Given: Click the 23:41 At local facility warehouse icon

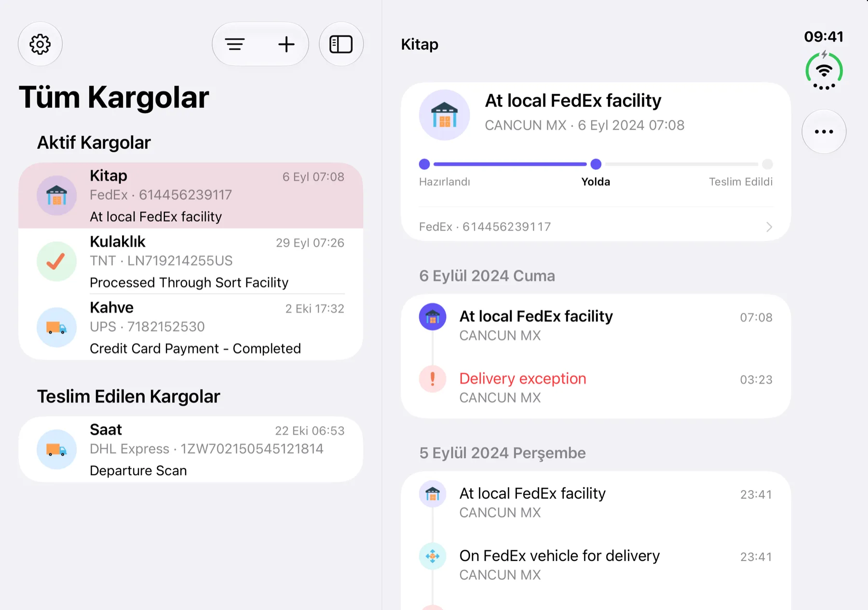Looking at the screenshot, I should pos(433,494).
